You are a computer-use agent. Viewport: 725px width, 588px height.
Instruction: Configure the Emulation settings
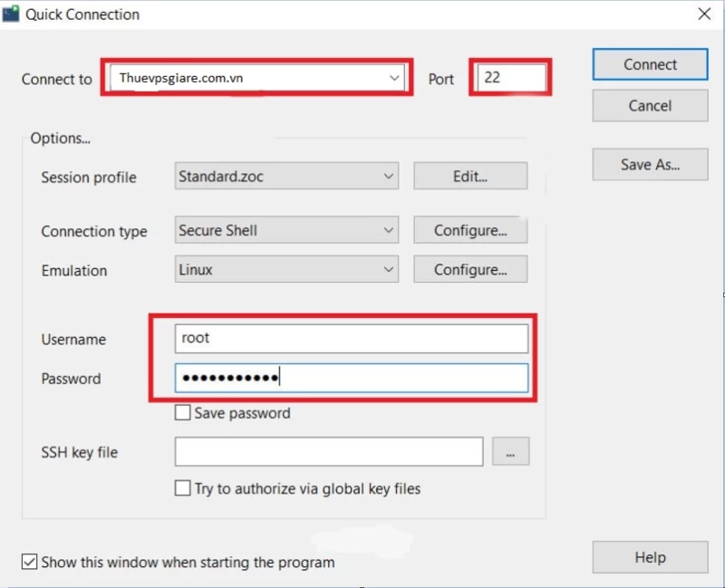[470, 269]
